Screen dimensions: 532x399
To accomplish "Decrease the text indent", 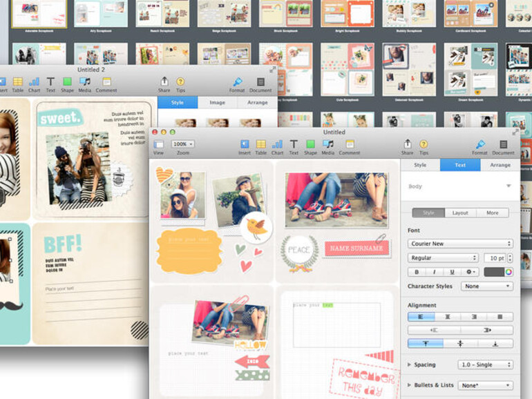I will point(434,330).
